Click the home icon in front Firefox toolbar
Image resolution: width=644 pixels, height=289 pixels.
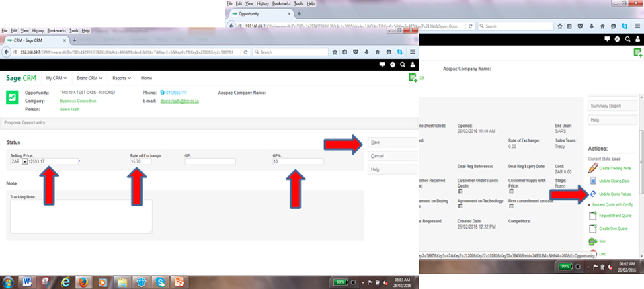point(377,52)
